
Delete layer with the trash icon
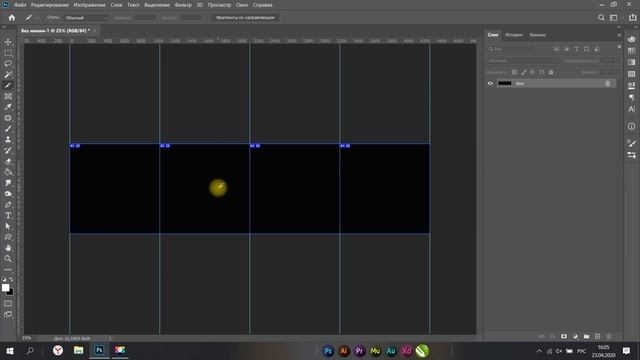[609, 336]
